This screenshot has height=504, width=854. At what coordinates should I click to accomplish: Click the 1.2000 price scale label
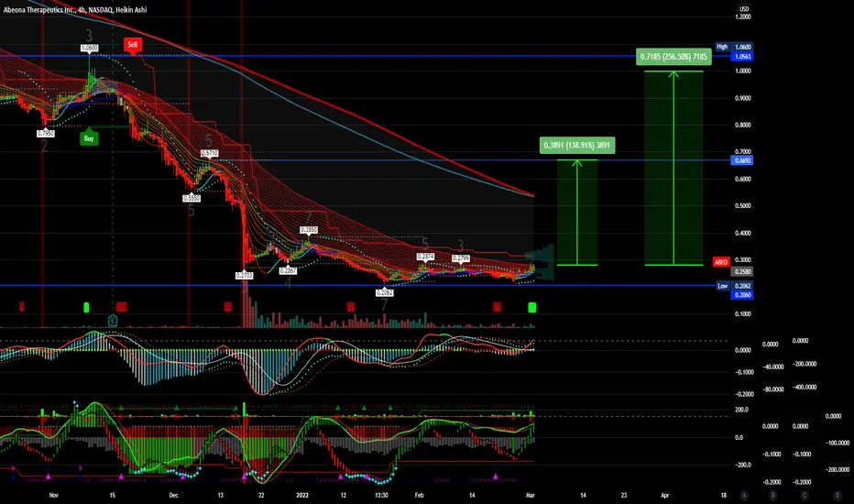click(x=743, y=16)
